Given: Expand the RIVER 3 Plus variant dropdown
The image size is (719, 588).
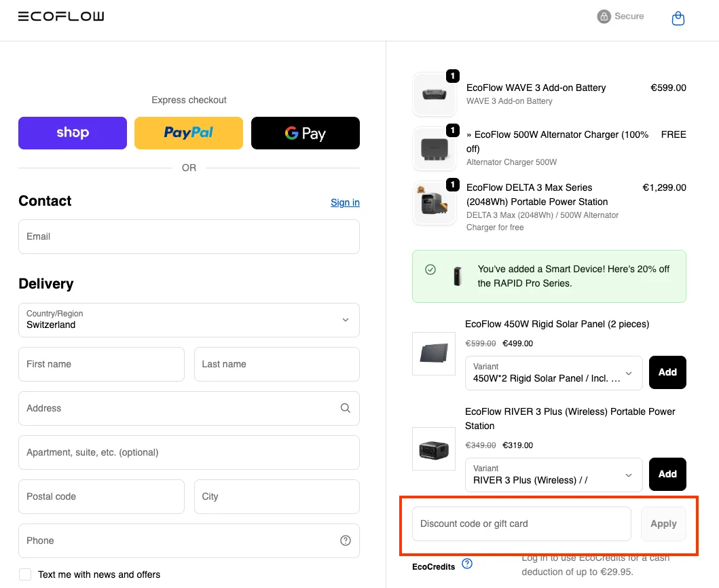Looking at the screenshot, I should (x=553, y=475).
